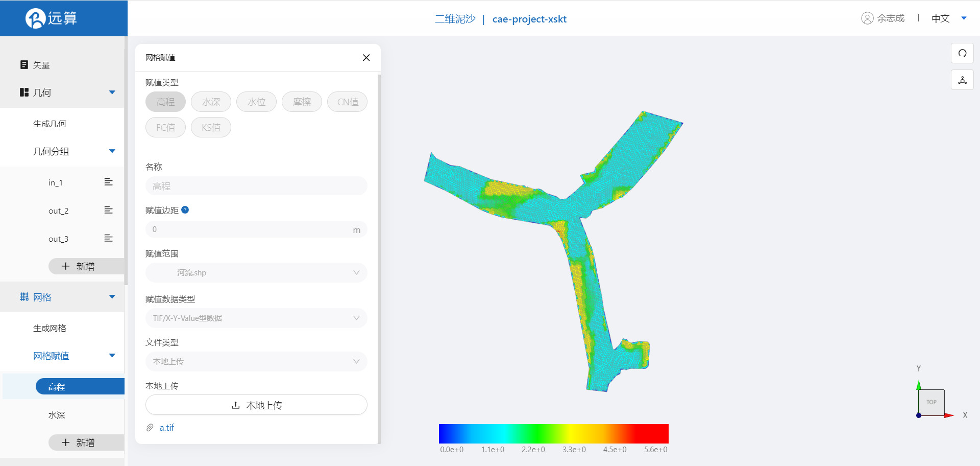Image resolution: width=980 pixels, height=466 pixels.
Task: Click the 二维泥沙 module title
Action: (x=455, y=19)
